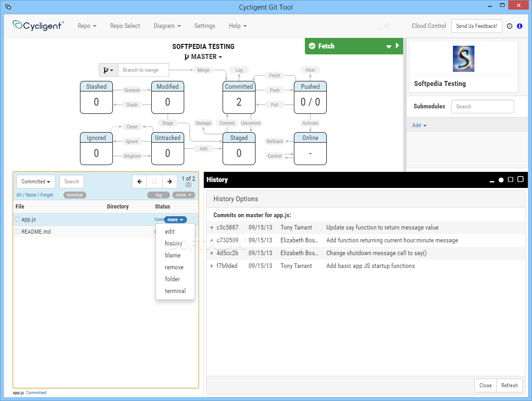532x401 pixels.
Task: Check the README.md file checkbox
Action: click(17, 231)
